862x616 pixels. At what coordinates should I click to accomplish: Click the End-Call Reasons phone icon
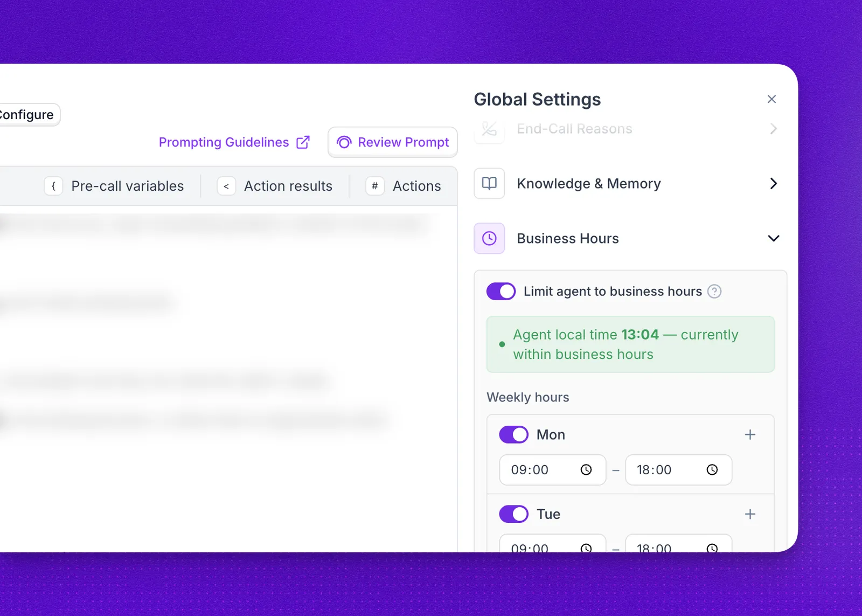pyautogui.click(x=489, y=129)
